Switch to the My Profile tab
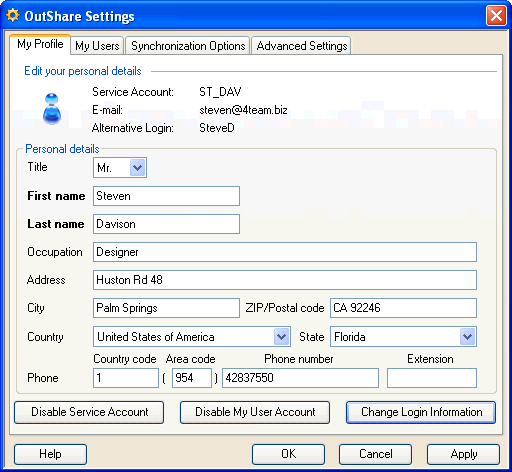The image size is (512, 472). click(x=40, y=44)
